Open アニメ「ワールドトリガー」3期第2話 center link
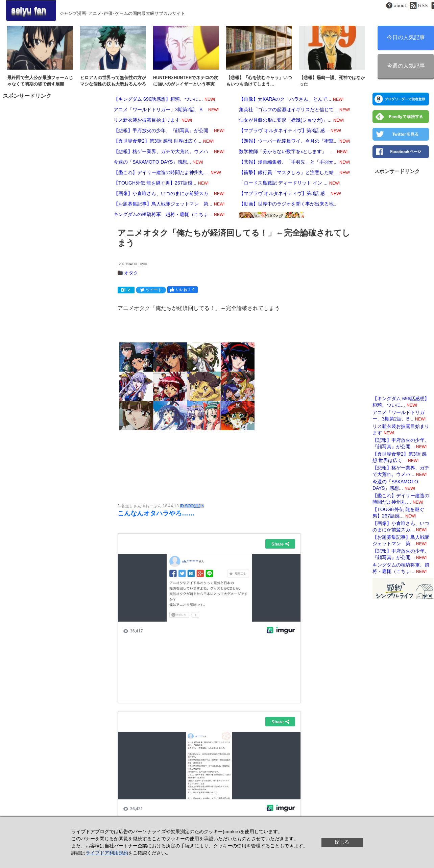Image resolution: width=434 pixels, height=868 pixels. (160, 110)
